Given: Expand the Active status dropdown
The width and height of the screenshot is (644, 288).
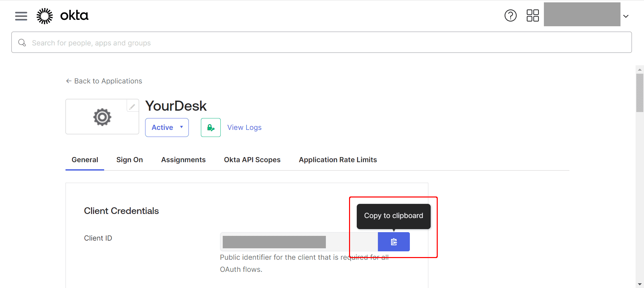Looking at the screenshot, I should tap(167, 128).
